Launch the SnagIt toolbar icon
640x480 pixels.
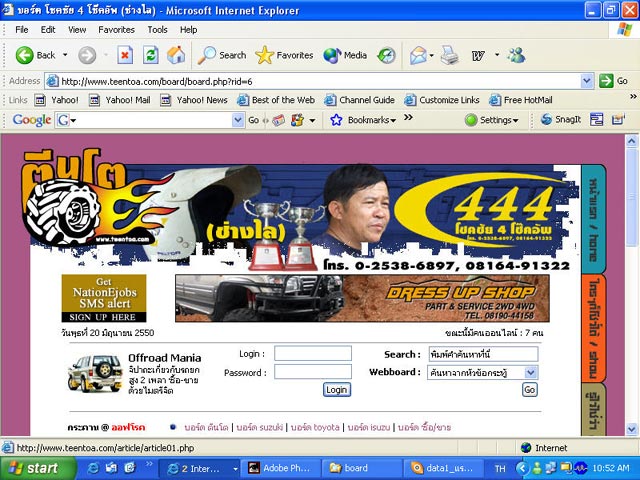560,120
